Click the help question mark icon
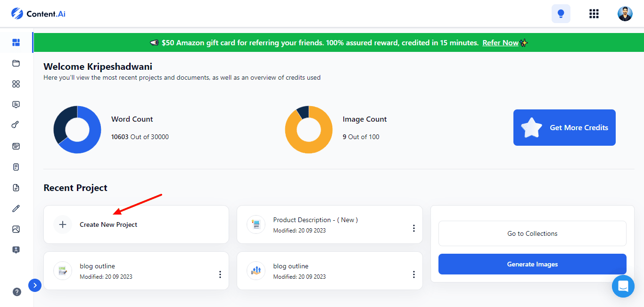Image resolution: width=644 pixels, height=307 pixels. point(17,292)
